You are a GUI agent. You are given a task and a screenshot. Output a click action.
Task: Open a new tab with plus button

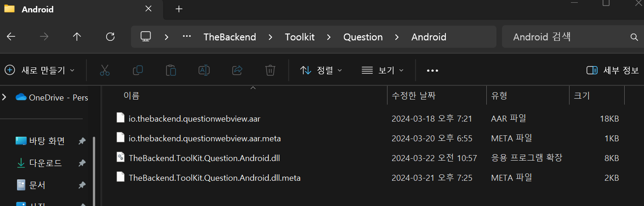[179, 9]
